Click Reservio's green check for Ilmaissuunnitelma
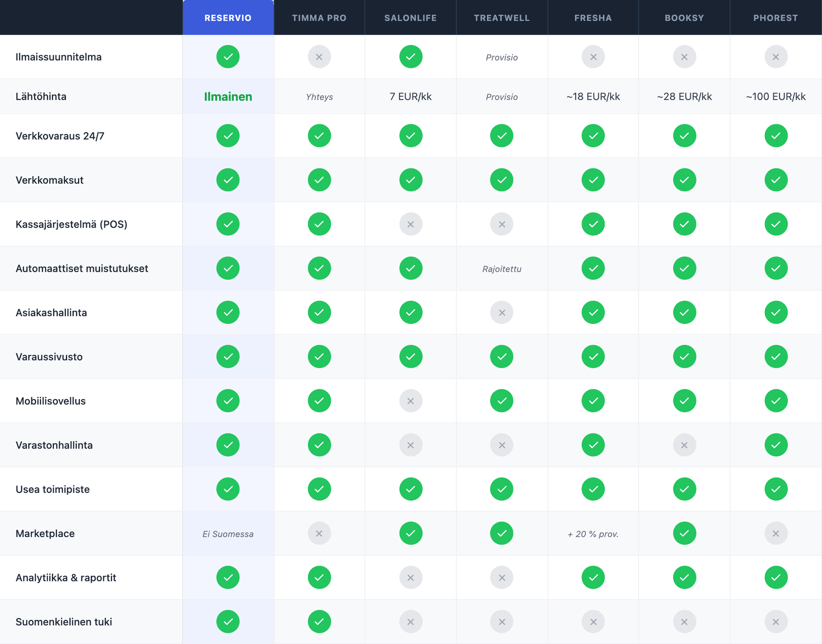 click(228, 56)
